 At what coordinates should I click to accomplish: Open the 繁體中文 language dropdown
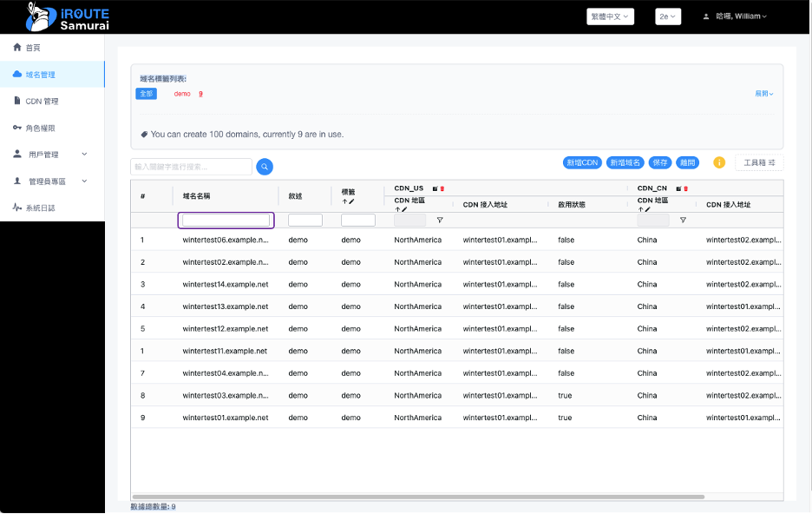point(611,16)
